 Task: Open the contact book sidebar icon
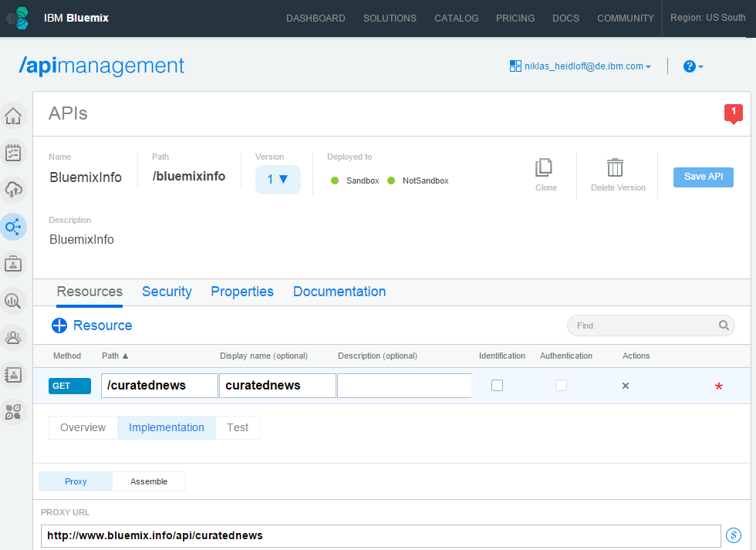13,375
